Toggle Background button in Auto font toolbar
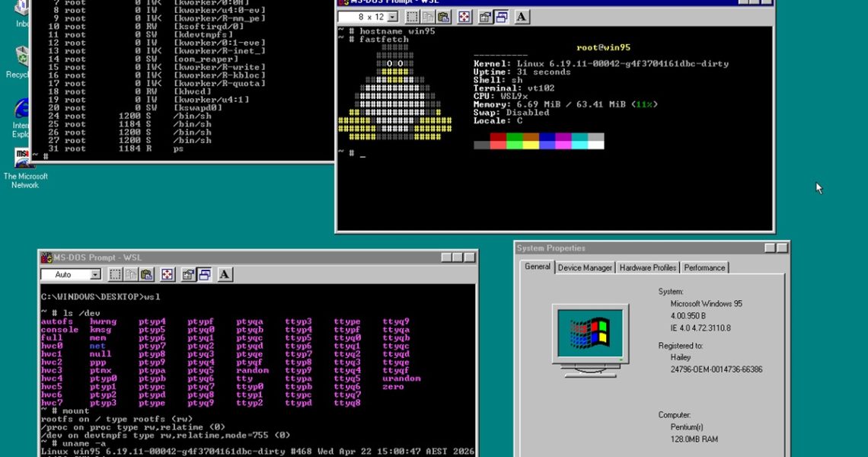The height and width of the screenshot is (457, 868). click(x=204, y=274)
